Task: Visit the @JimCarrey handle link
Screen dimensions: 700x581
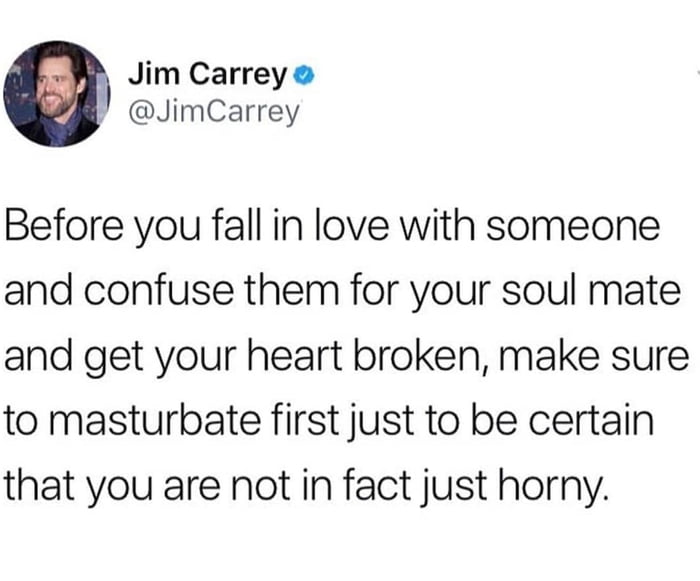Action: point(214,112)
